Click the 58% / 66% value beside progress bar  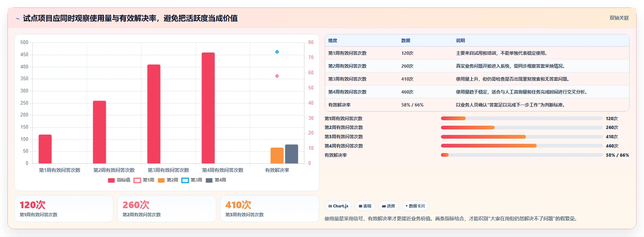tap(617, 155)
